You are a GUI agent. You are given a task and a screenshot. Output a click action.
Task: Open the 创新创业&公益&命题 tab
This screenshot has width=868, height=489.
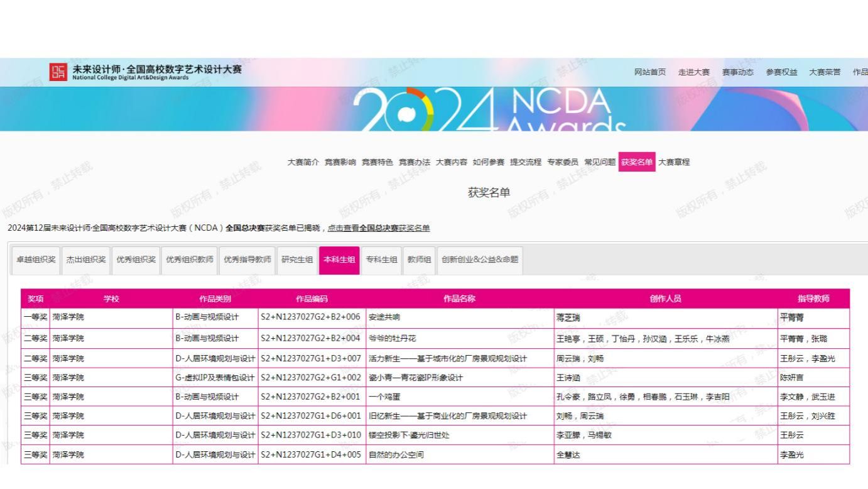coord(480,260)
